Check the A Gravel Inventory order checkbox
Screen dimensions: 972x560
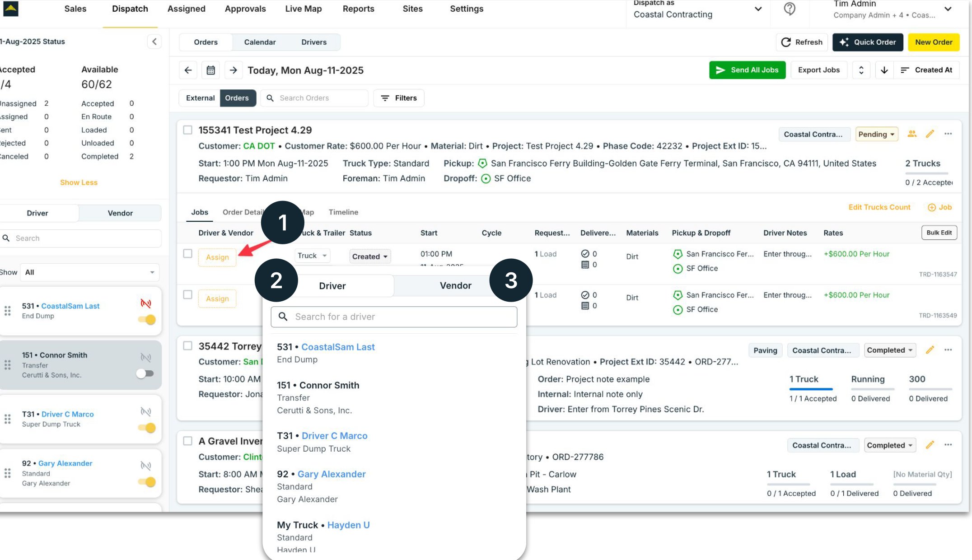(187, 441)
